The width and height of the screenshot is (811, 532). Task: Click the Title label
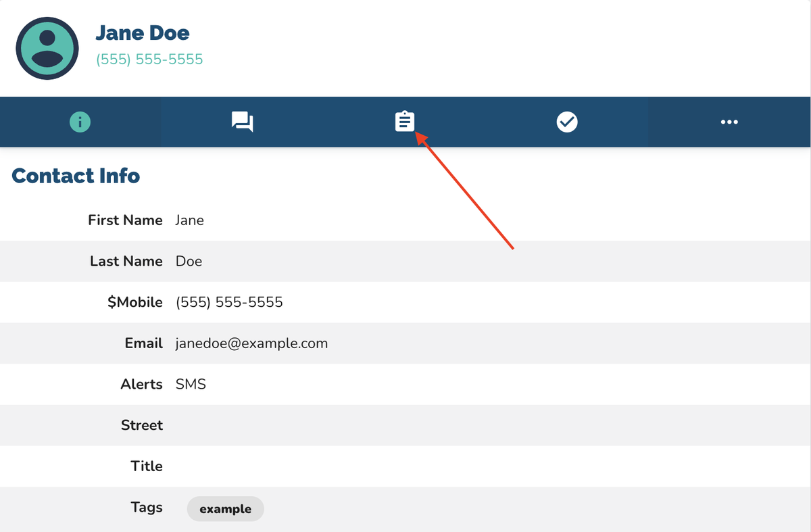(147, 466)
